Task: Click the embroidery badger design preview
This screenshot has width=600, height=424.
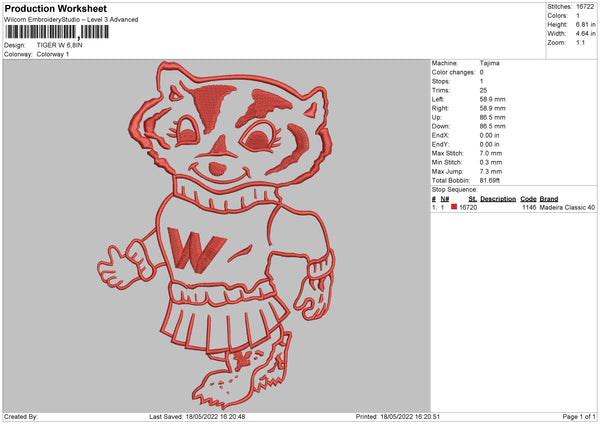Action: 215,234
